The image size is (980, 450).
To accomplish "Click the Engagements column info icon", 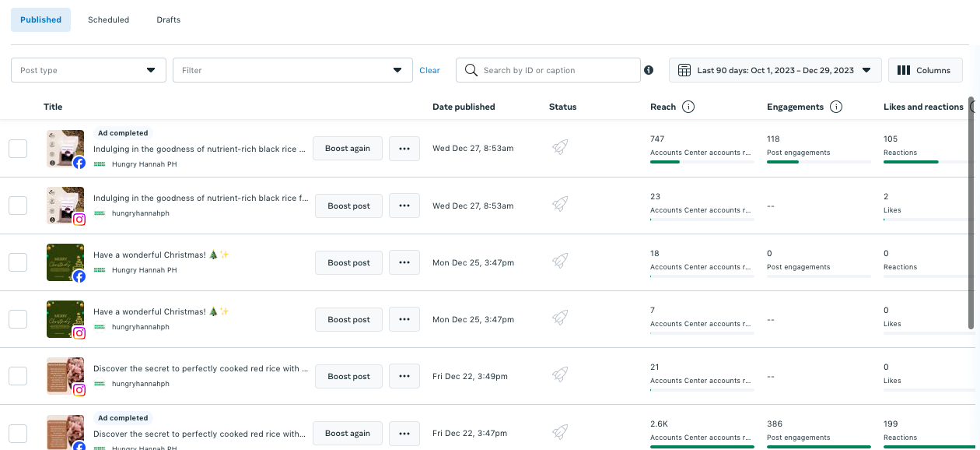I will tap(836, 107).
